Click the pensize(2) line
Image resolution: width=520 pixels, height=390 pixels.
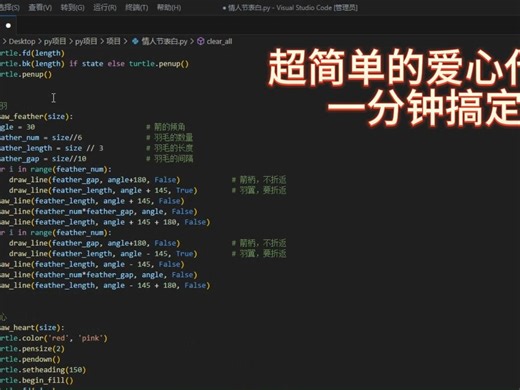click(x=32, y=349)
